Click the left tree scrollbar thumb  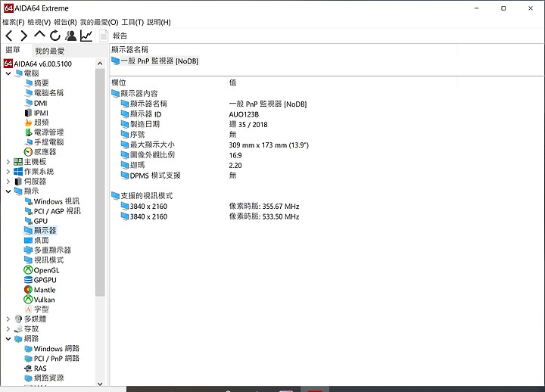tap(100, 182)
